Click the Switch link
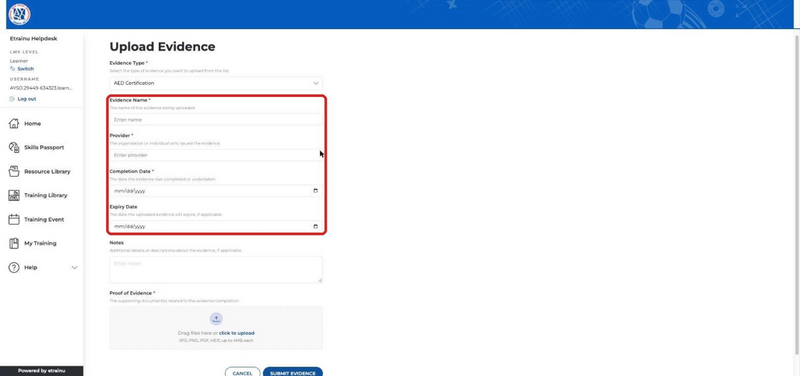The height and width of the screenshot is (376, 800). pos(26,69)
